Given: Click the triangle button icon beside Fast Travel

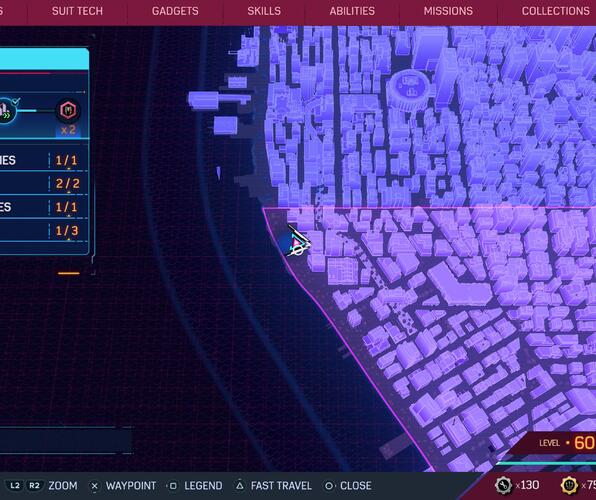Looking at the screenshot, I should (240, 485).
